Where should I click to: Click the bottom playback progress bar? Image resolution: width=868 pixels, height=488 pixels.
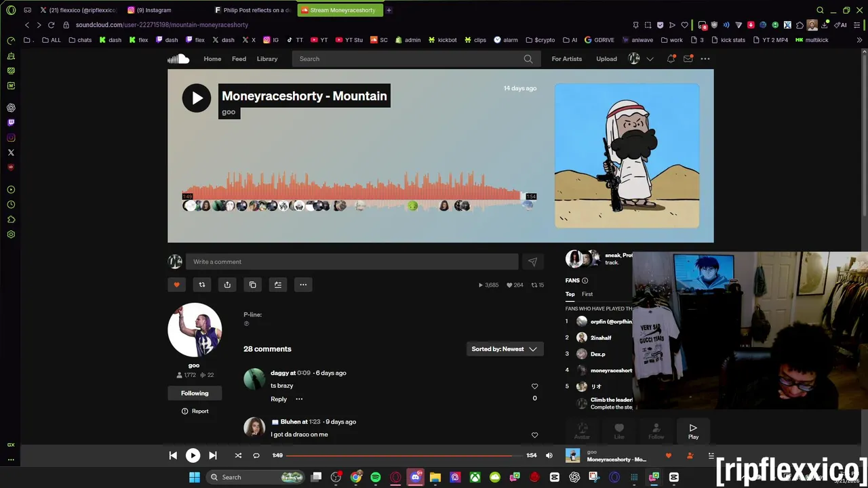coord(404,455)
